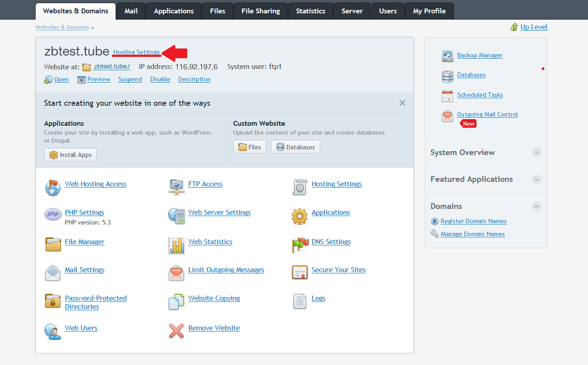Click the Secure Your Sites certificate icon
The height and width of the screenshot is (365, 588).
point(300,272)
